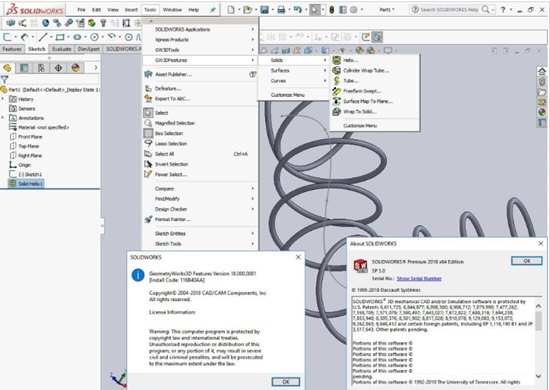Image resolution: width=550 pixels, height=390 pixels.
Task: Select Solid Helix1 in feature tree
Action: [x=26, y=184]
